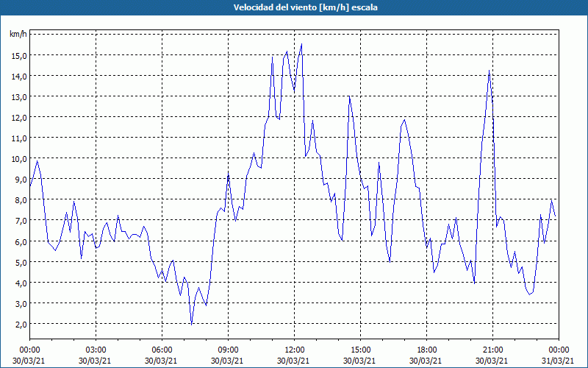Click the chart title 'Velocidad del viento [km/h] escala'
Screen dimensions: 588x368
(305, 7)
